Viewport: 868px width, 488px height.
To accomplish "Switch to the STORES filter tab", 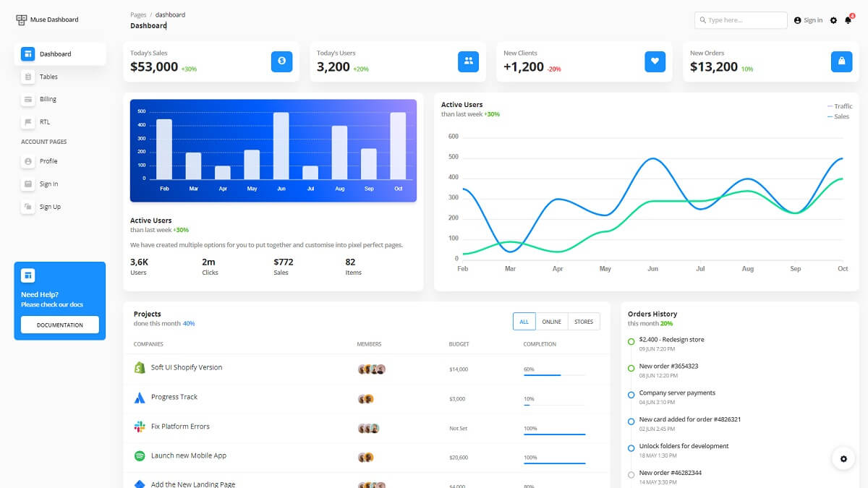I will (584, 321).
